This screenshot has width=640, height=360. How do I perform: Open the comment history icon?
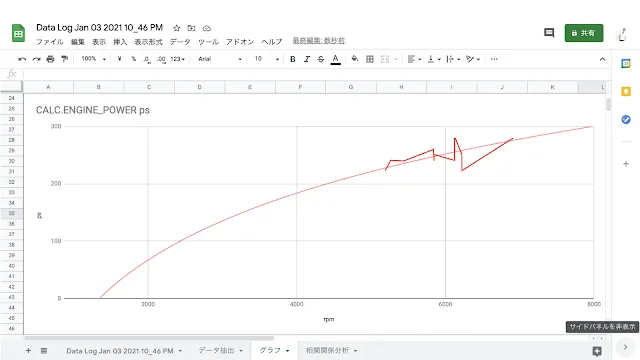point(549,33)
